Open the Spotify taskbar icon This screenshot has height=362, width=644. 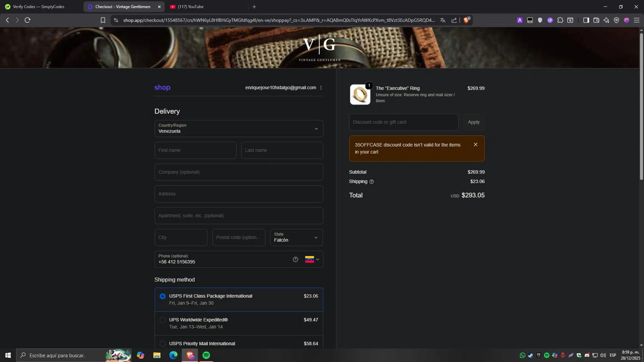207,355
